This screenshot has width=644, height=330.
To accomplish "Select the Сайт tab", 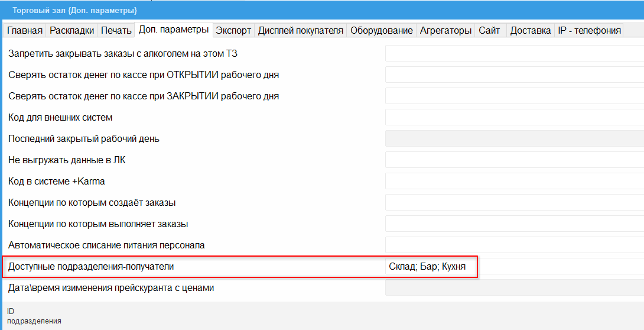I will click(490, 30).
